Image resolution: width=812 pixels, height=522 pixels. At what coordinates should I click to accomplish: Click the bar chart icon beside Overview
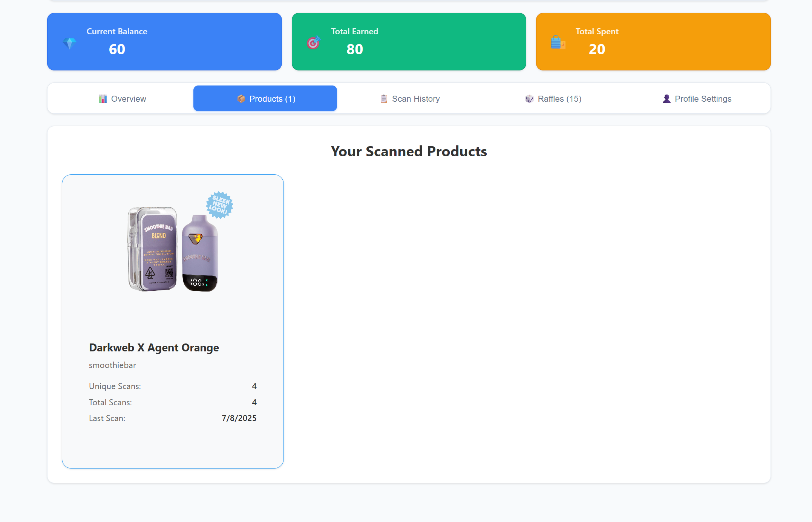coord(103,99)
